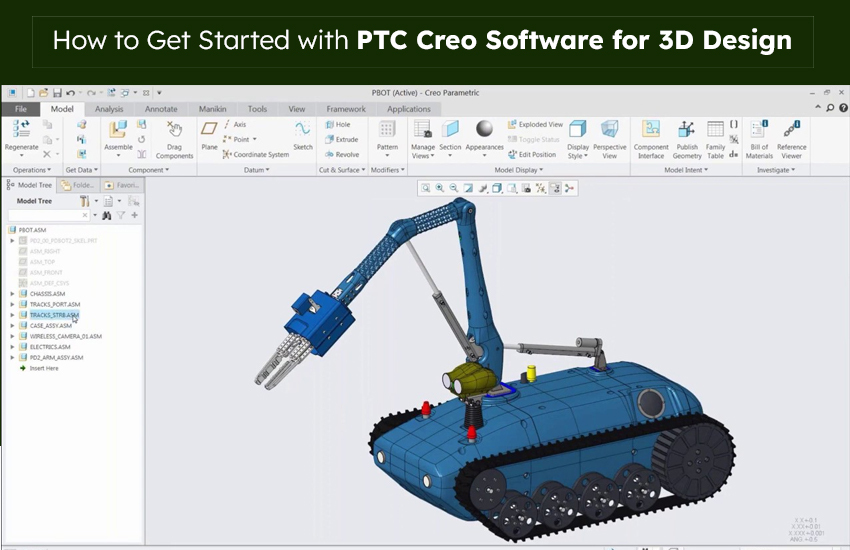Add a Coordinate System
This screenshot has height=550, width=850.
256,154
